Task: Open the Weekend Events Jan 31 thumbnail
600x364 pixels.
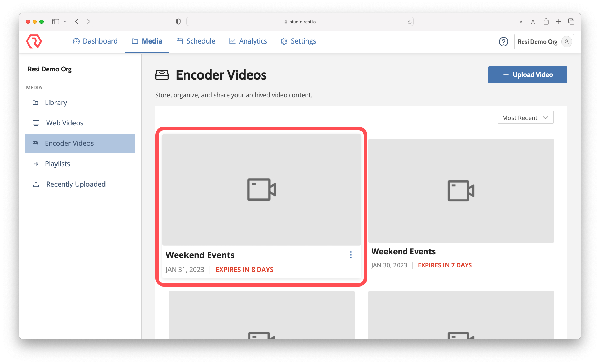Action: (261, 189)
